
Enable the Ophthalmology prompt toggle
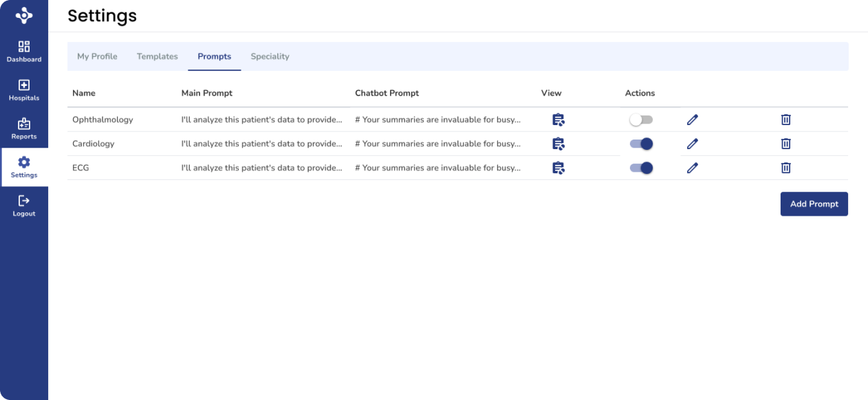tap(640, 120)
